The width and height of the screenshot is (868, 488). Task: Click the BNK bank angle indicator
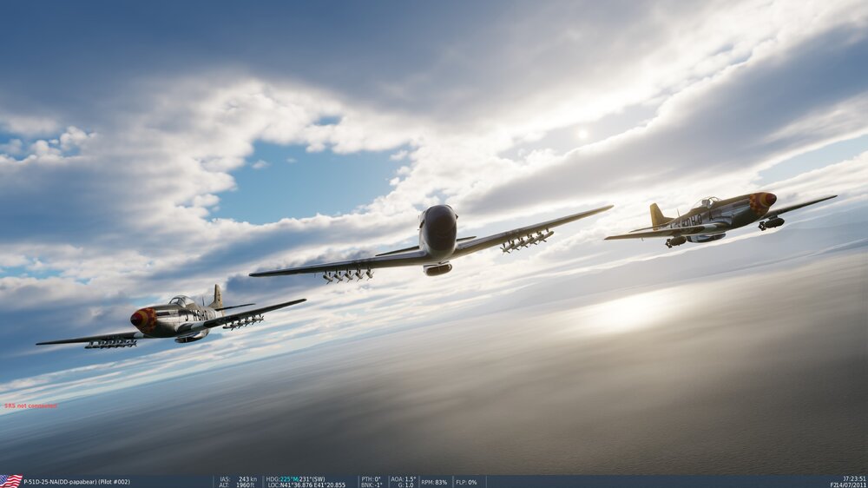click(371, 485)
